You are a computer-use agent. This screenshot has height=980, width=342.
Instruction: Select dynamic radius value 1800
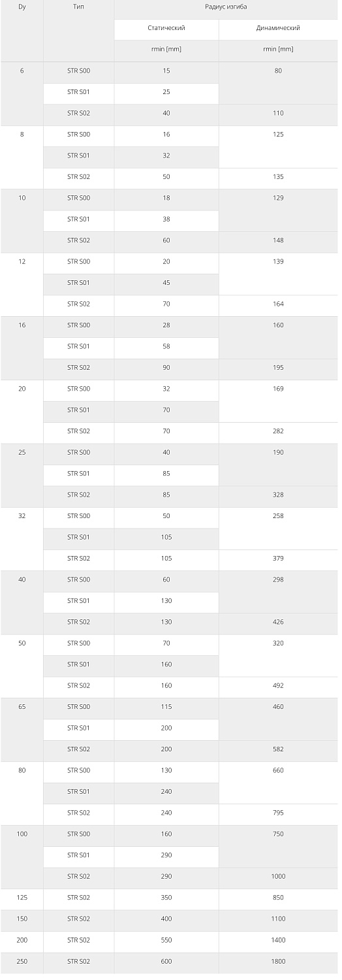(x=279, y=962)
